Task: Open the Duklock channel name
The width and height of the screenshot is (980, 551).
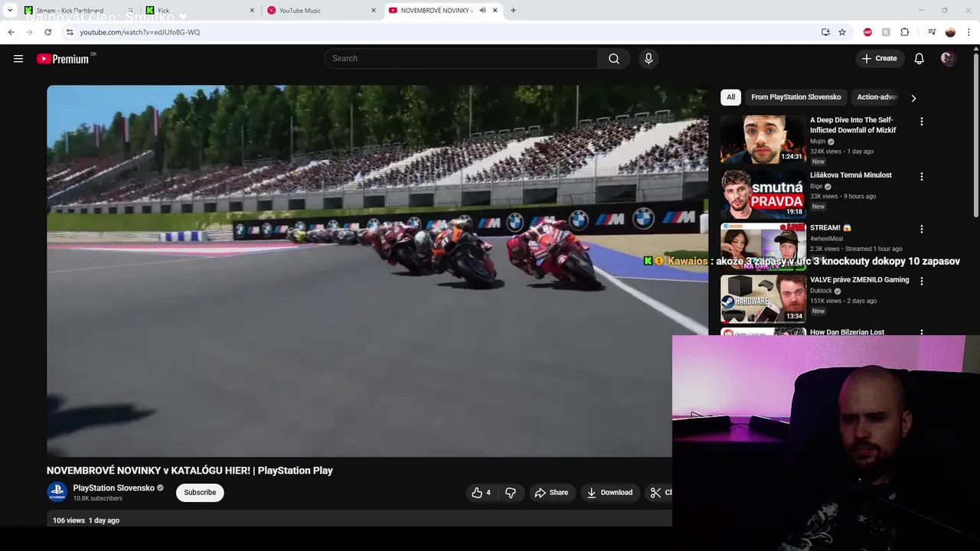Action: (x=821, y=291)
